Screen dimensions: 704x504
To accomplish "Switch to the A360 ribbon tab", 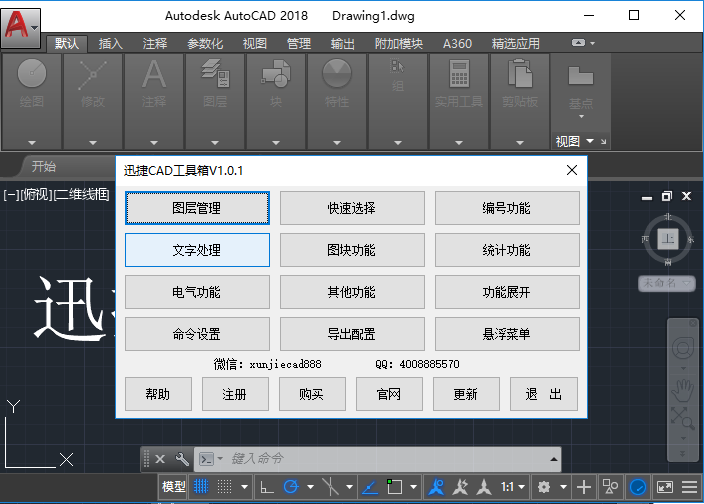I will 457,44.
